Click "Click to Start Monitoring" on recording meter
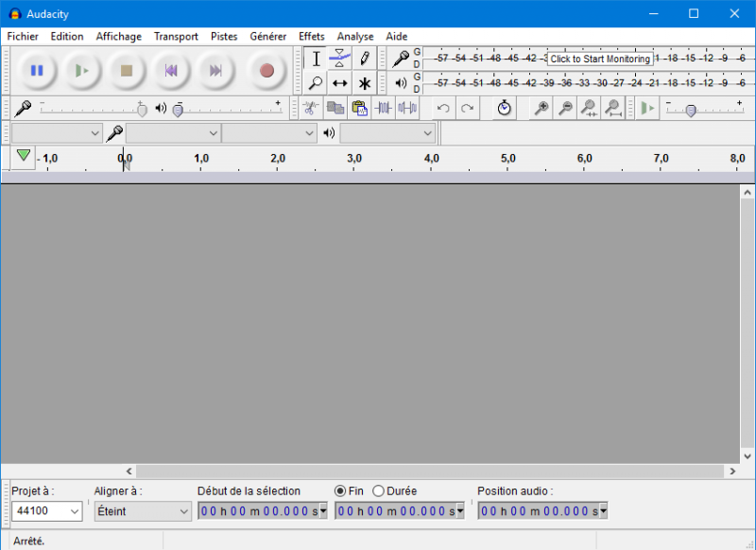Screen dimensions: 756x550 point(600,59)
